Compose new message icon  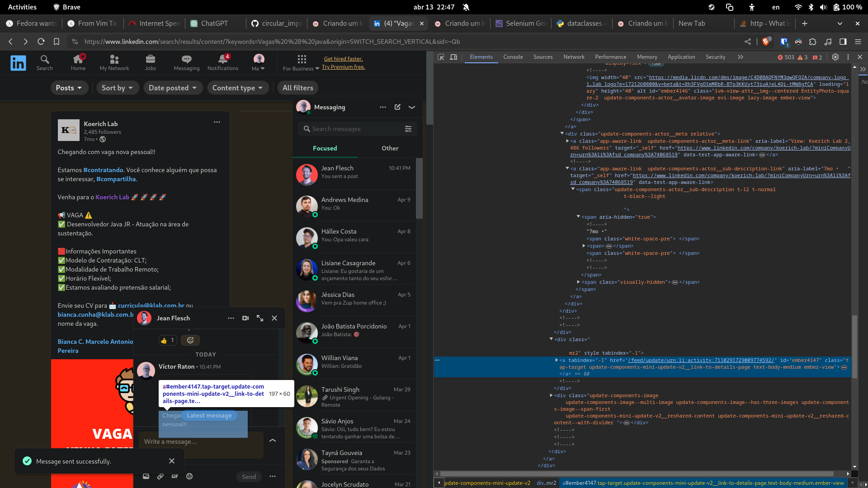[397, 107]
